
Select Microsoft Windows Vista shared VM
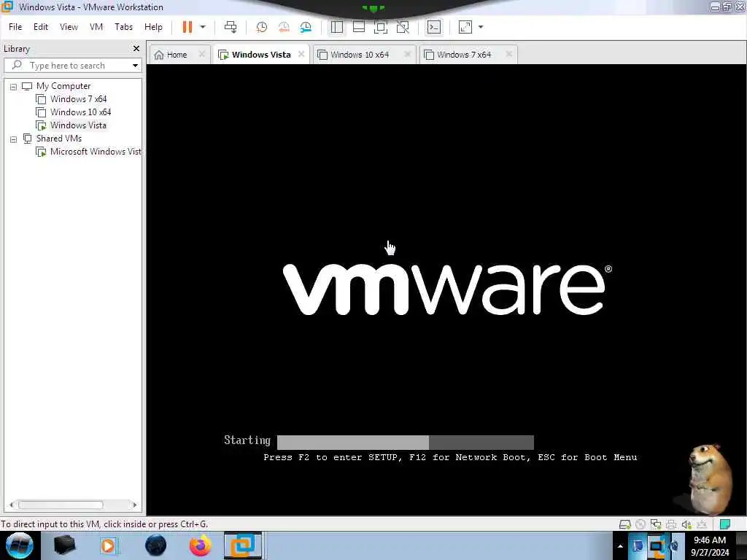click(x=96, y=152)
